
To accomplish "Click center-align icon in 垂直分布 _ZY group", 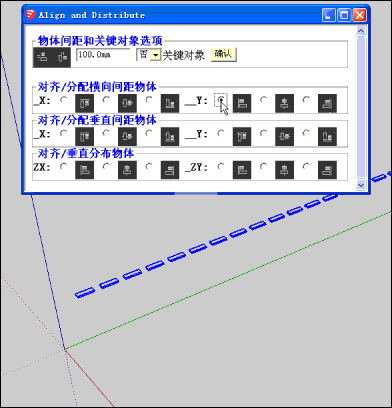I will (x=284, y=170).
